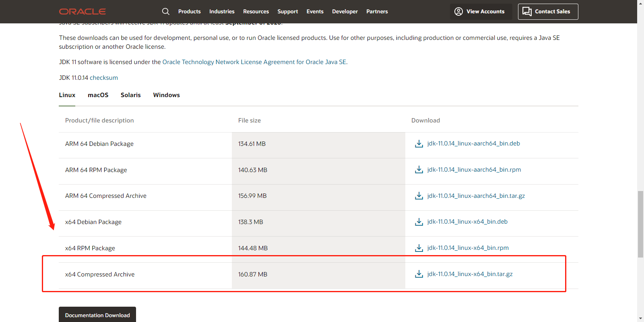Click download icon for aarch64 rpm package
The height and width of the screenshot is (322, 644).
pos(419,170)
